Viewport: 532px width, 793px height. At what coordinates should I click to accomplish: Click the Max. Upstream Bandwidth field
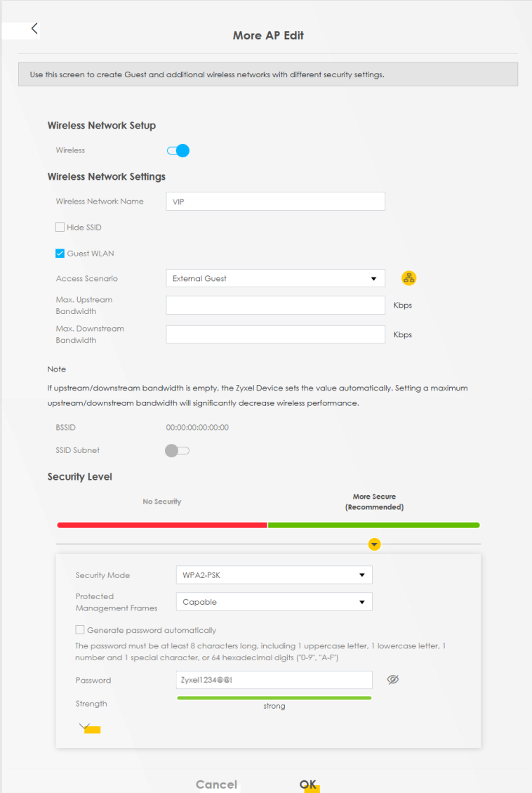click(x=275, y=305)
